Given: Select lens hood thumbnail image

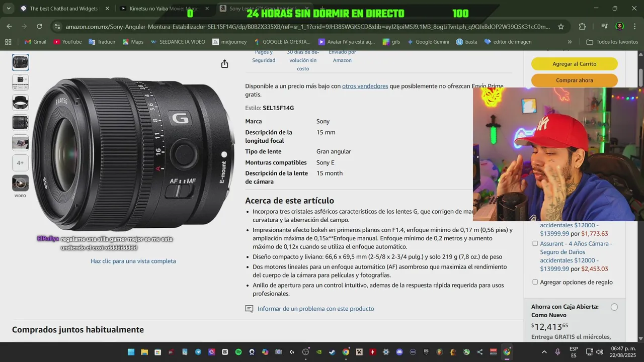Looking at the screenshot, I should click(20, 103).
